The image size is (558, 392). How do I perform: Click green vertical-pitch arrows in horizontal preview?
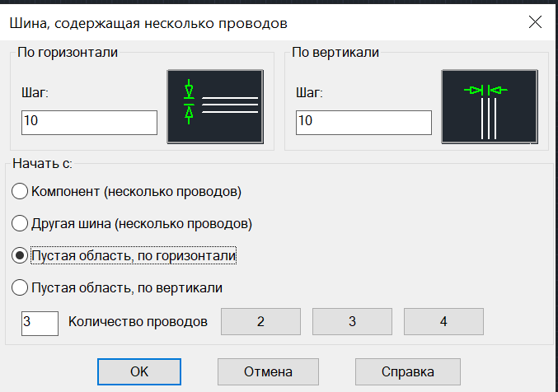[189, 102]
